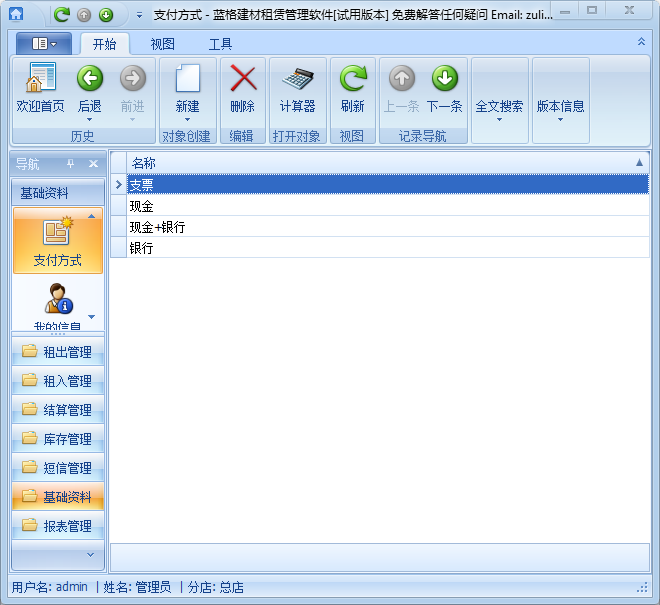The height and width of the screenshot is (605, 660).
Task: Click the 删除 red X icon
Action: click(243, 79)
